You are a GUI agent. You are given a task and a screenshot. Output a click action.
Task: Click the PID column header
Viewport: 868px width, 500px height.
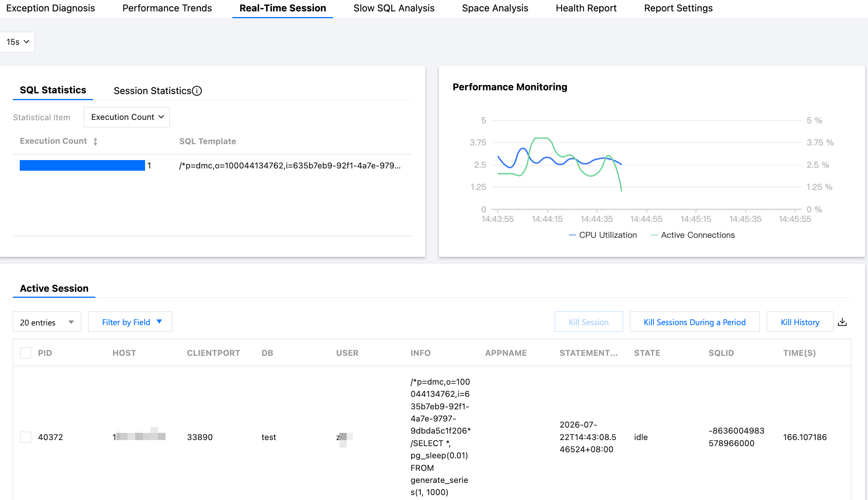coord(45,353)
